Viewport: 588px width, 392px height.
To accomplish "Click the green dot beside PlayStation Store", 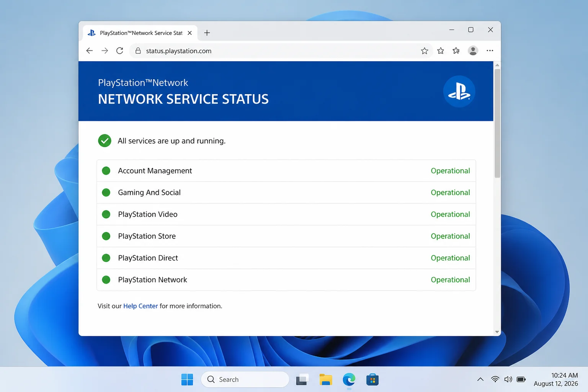I will (x=106, y=236).
